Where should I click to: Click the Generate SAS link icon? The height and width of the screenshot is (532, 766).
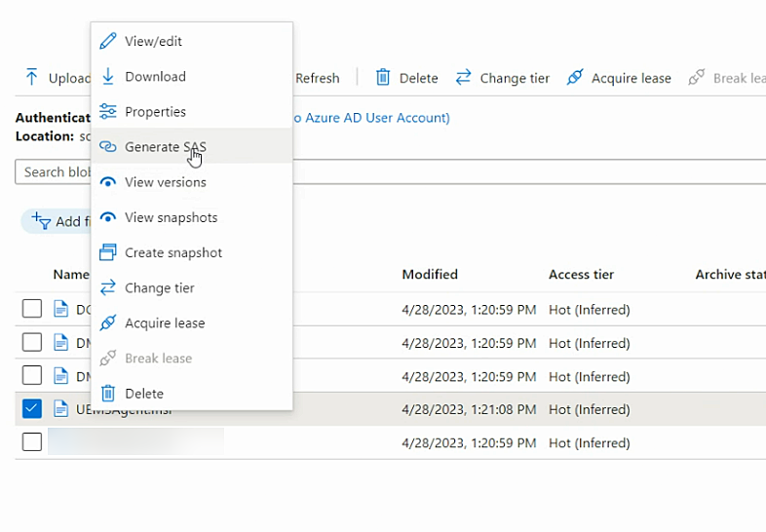[x=108, y=147]
